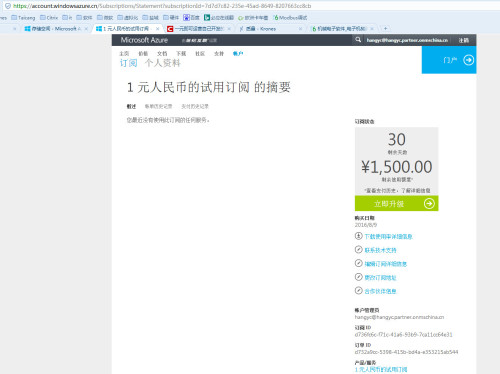Click the browser address bar URL
The width and height of the screenshot is (500, 374).
(162, 6)
